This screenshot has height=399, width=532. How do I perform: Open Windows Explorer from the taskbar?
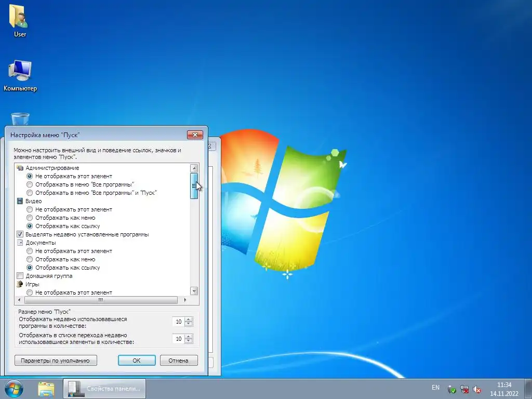tap(46, 389)
